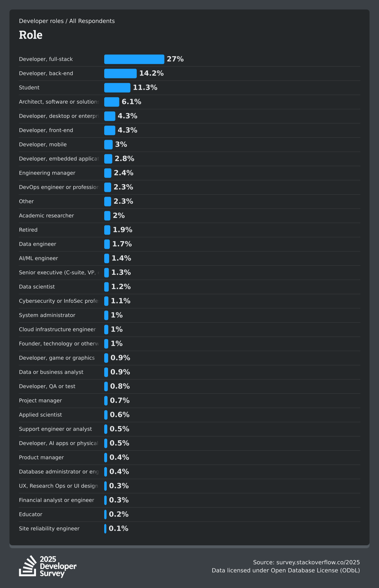Click the Project manager 0.7% value
This screenshot has width=379, height=588.
tap(120, 401)
